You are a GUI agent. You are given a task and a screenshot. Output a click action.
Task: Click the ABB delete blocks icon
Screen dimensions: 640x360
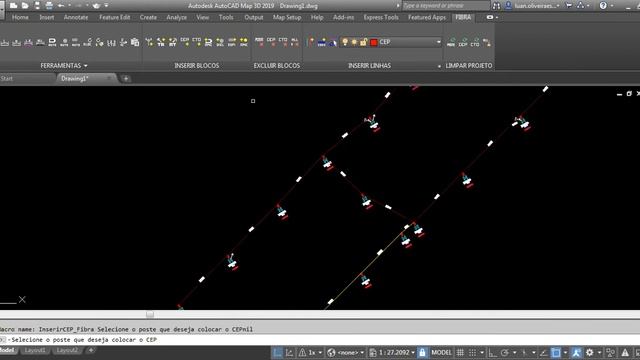click(259, 42)
